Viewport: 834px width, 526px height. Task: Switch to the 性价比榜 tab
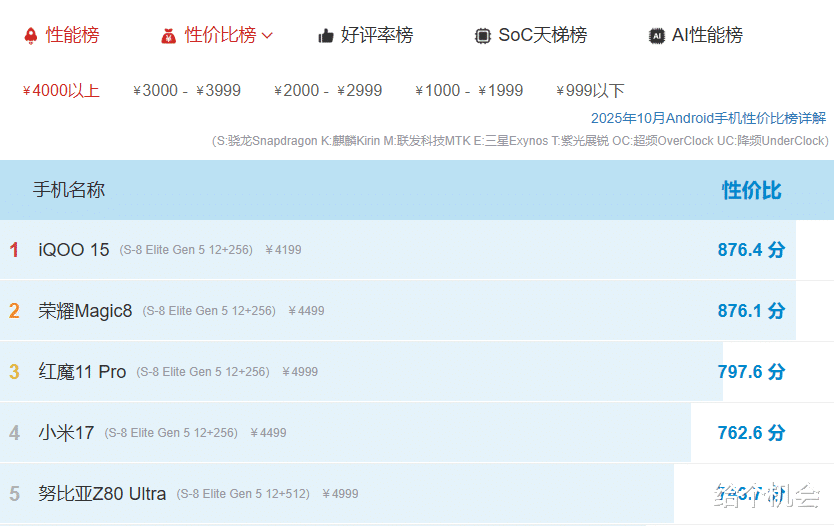click(x=220, y=35)
